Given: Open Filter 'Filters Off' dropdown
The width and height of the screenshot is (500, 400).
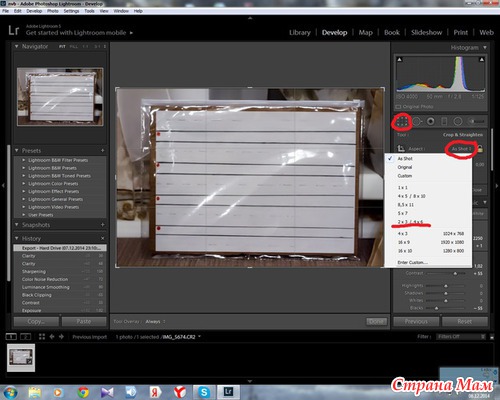Looking at the screenshot, I should (461, 337).
